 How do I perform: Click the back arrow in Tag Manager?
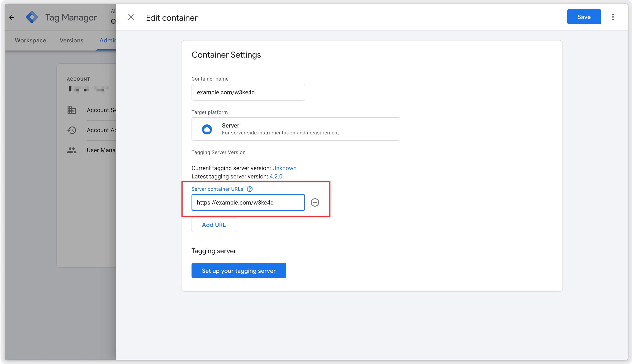coord(11,18)
